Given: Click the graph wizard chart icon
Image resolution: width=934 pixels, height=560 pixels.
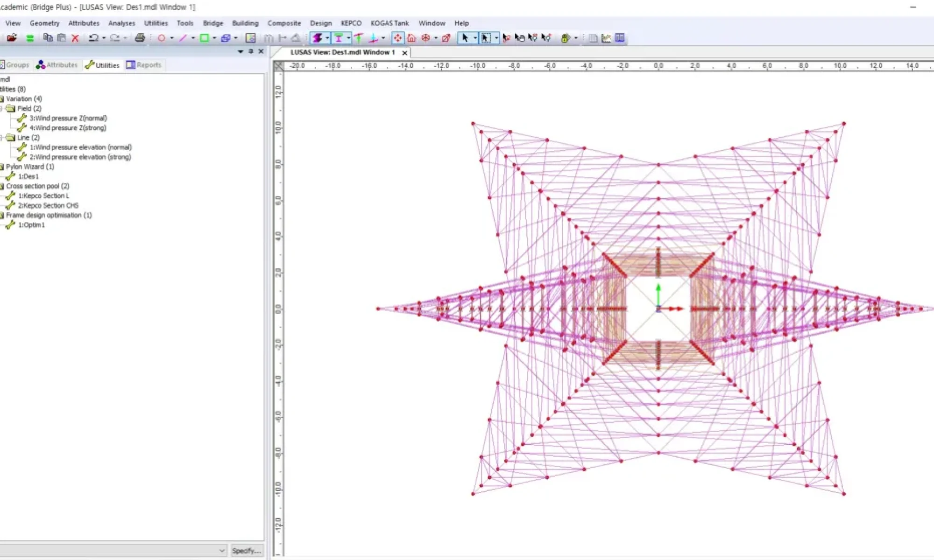Looking at the screenshot, I should click(607, 38).
